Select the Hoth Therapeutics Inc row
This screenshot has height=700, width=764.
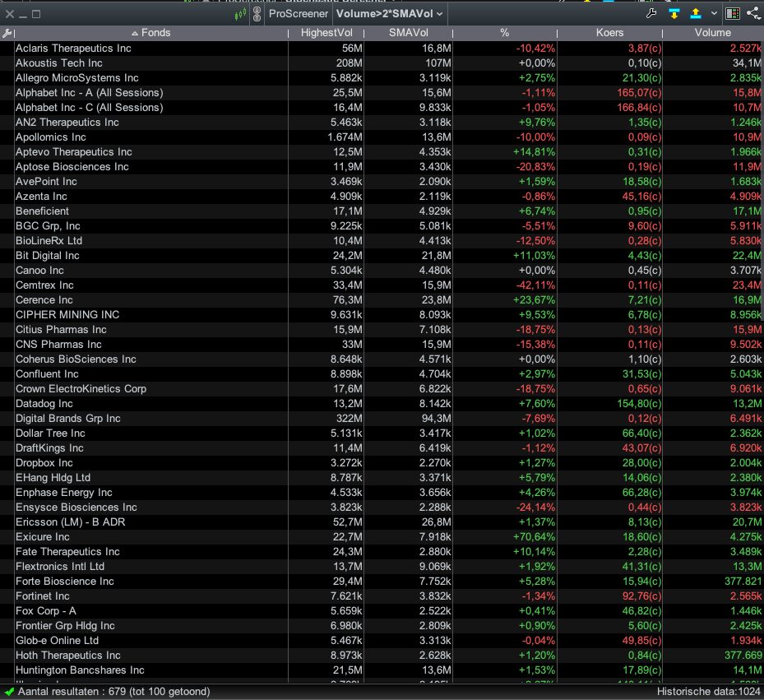point(382,655)
